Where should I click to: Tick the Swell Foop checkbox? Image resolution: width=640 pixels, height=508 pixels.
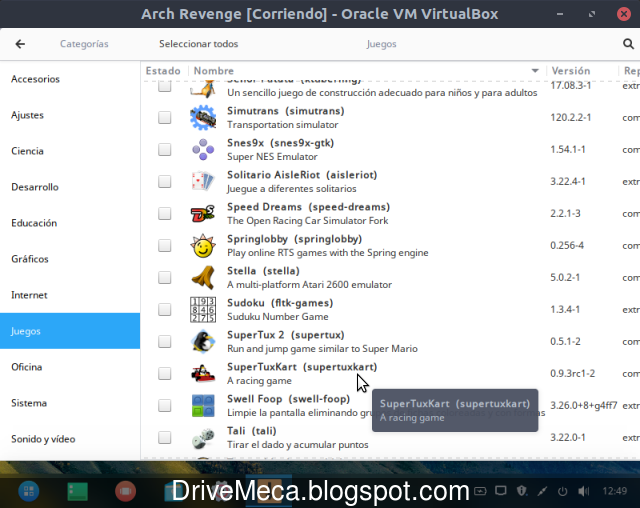[164, 405]
